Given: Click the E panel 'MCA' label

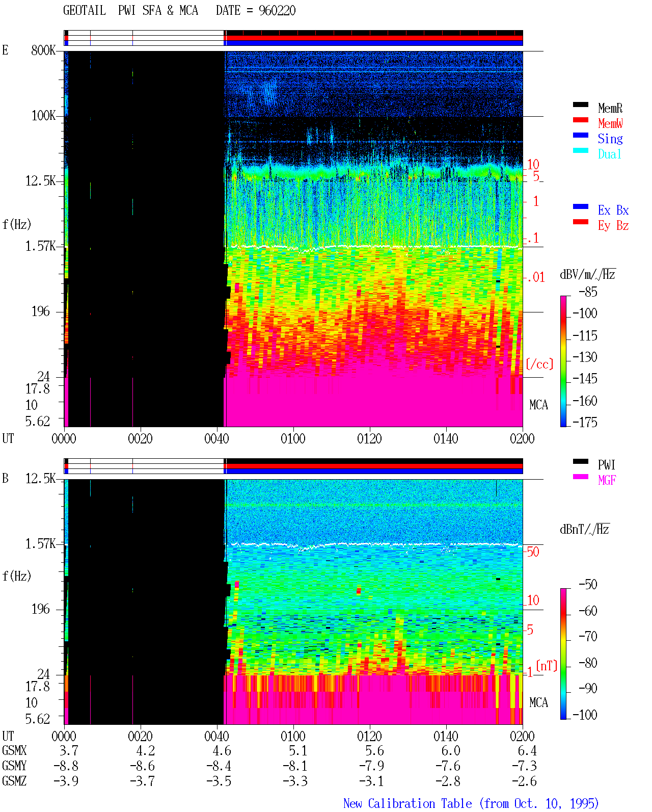Looking at the screenshot, I should point(538,405).
